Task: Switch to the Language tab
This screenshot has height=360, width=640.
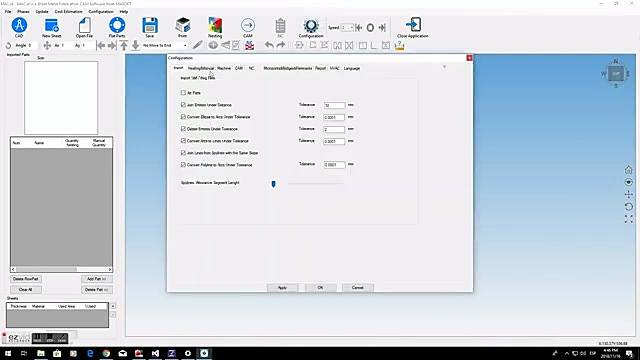Action: [x=352, y=68]
